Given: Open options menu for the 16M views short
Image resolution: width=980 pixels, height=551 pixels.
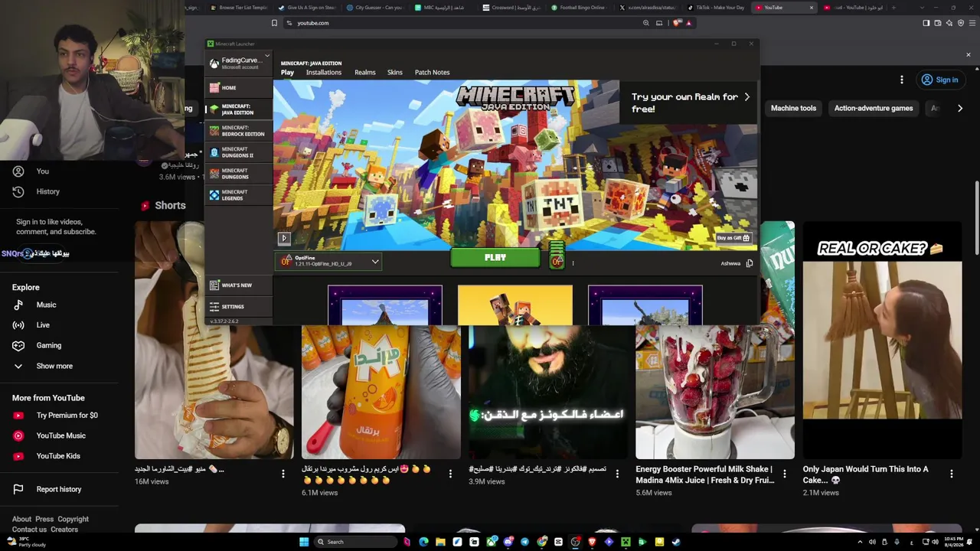Looking at the screenshot, I should coord(283,474).
